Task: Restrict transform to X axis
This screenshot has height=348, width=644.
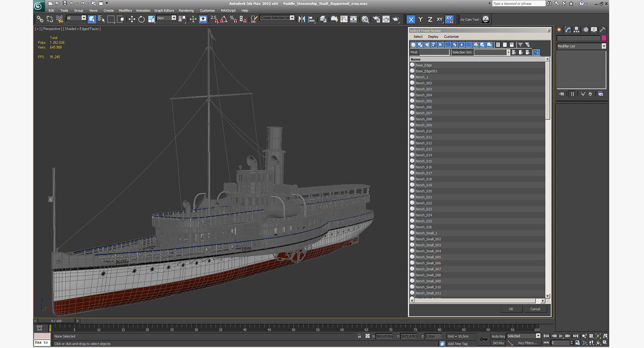Action: pyautogui.click(x=411, y=19)
